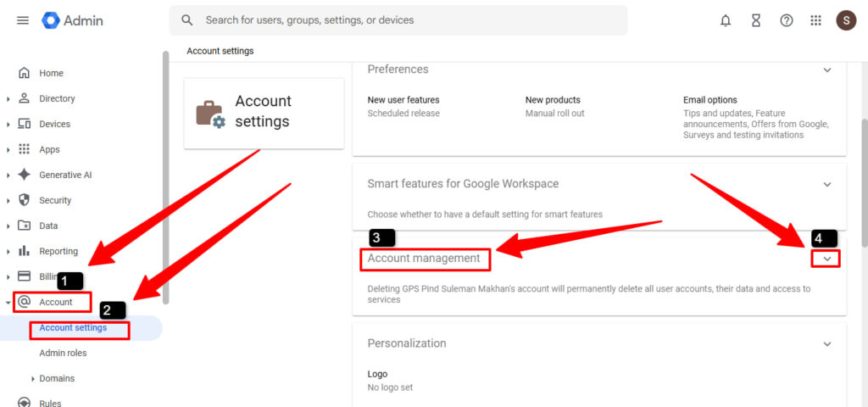Collapse the Account menu in sidebar

(8, 302)
